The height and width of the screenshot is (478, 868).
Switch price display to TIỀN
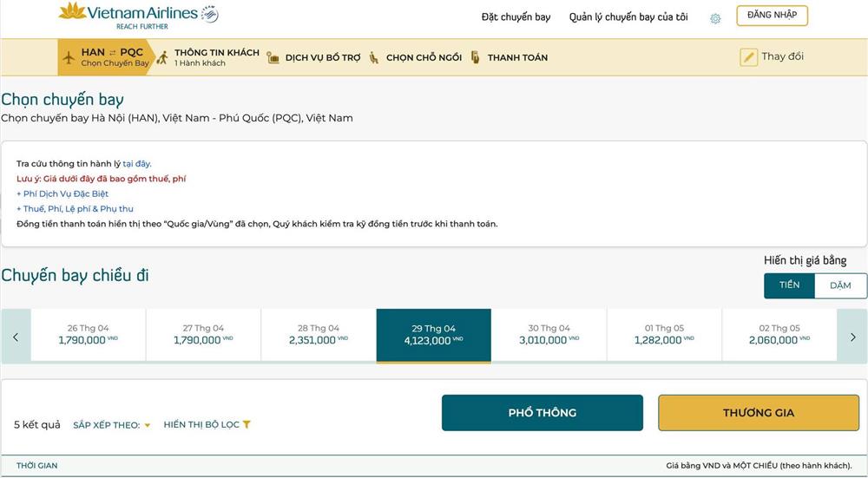point(789,285)
